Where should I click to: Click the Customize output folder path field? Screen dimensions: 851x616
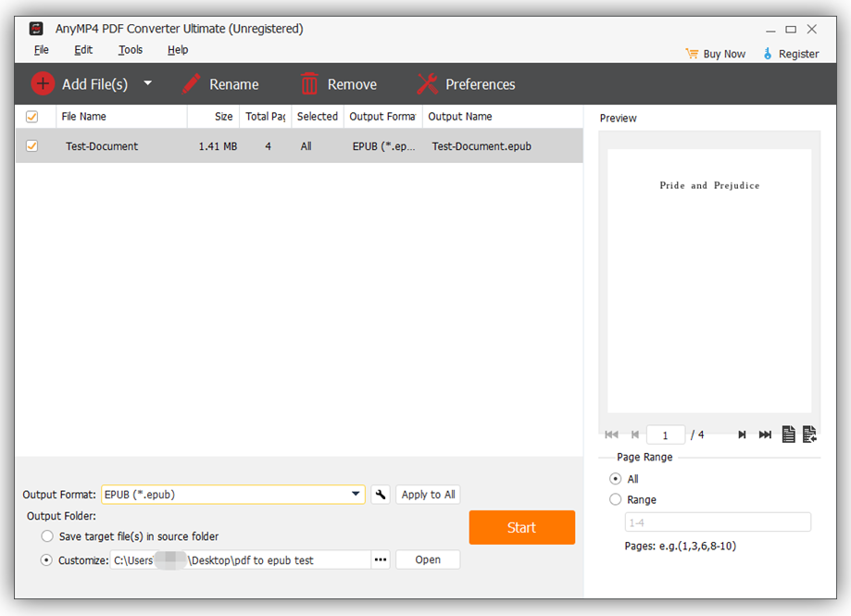tap(241, 559)
